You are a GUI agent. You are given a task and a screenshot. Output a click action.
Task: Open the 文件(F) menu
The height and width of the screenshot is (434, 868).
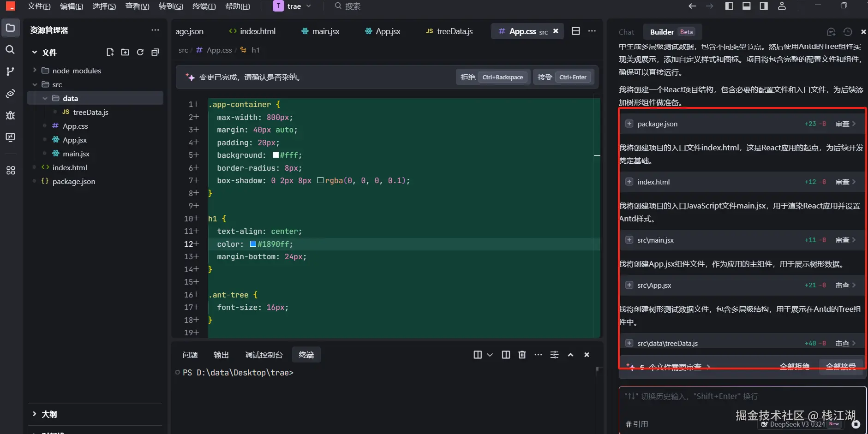click(39, 6)
